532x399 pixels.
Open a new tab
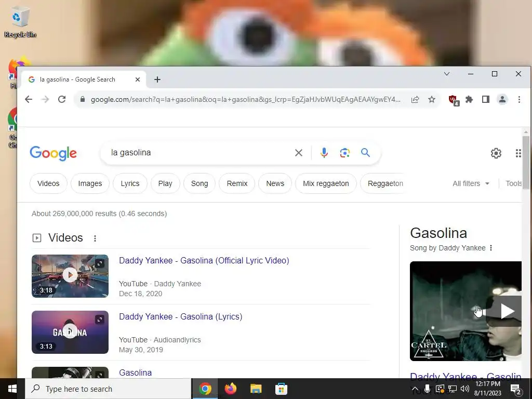click(157, 79)
